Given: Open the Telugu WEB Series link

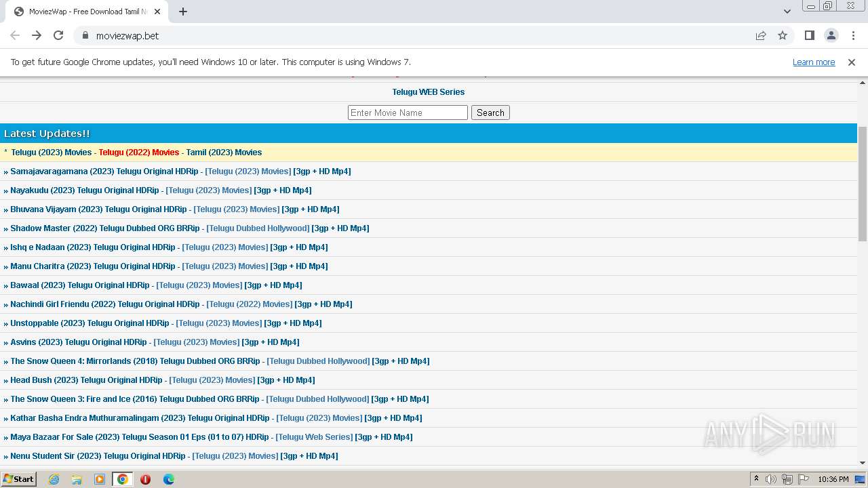Looking at the screenshot, I should click(x=429, y=91).
